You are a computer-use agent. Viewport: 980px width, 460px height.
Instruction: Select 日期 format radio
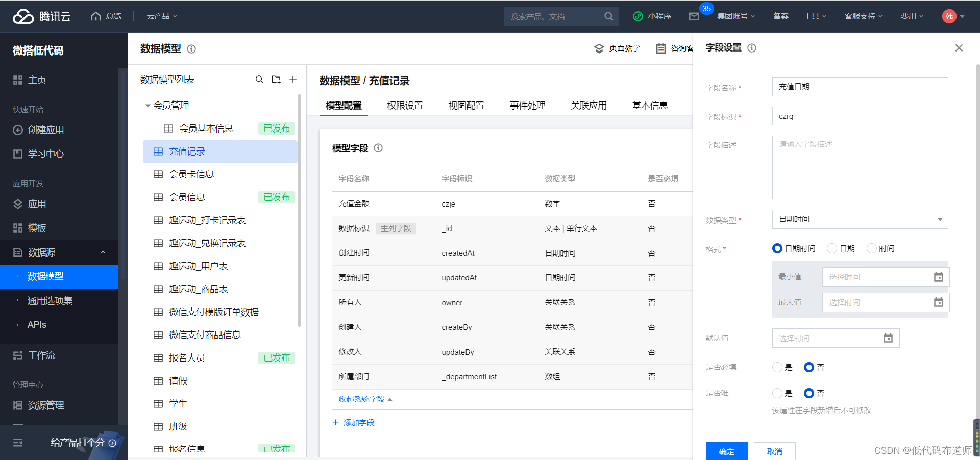[832, 248]
